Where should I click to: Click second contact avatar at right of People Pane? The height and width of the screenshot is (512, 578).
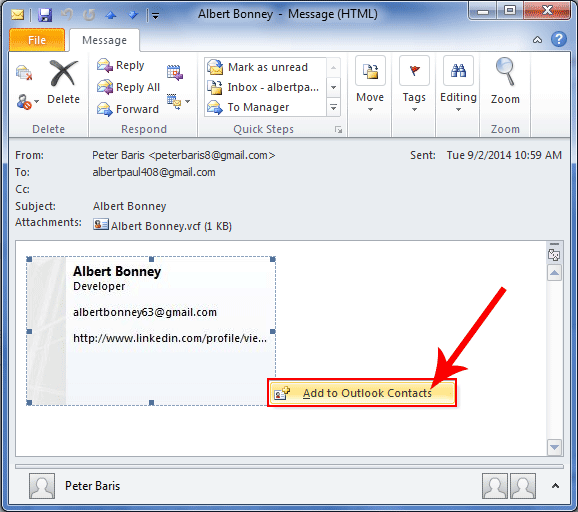523,486
